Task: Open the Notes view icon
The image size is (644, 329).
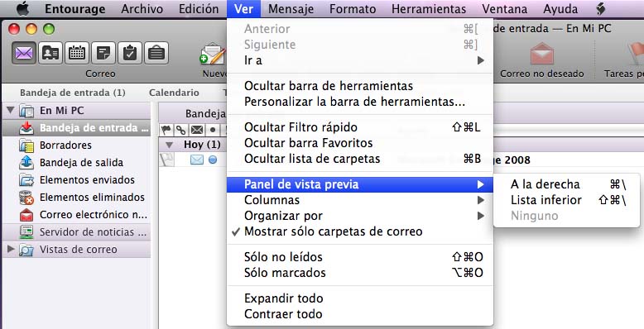Action: click(103, 53)
